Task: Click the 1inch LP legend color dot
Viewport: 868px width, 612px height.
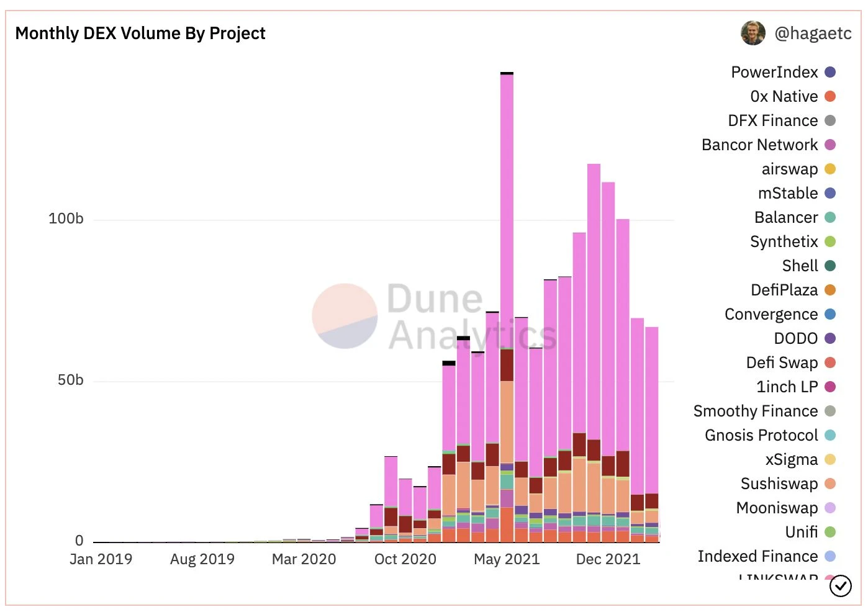Action: click(x=830, y=387)
